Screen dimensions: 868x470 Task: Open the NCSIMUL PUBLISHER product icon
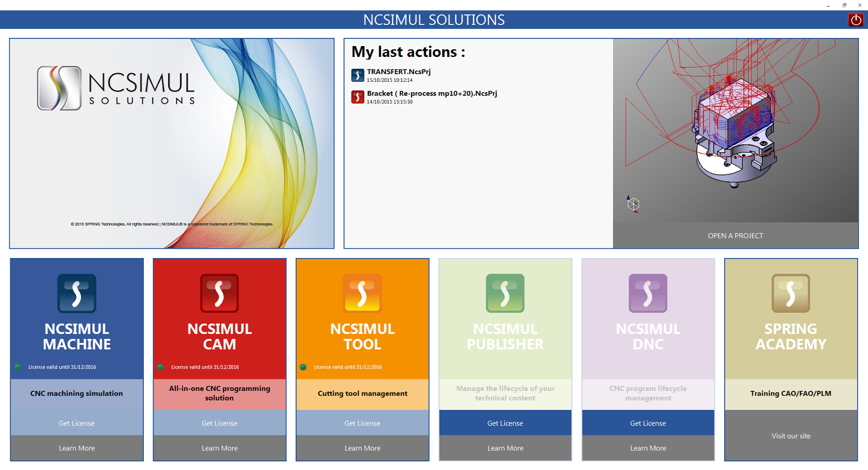(x=505, y=293)
